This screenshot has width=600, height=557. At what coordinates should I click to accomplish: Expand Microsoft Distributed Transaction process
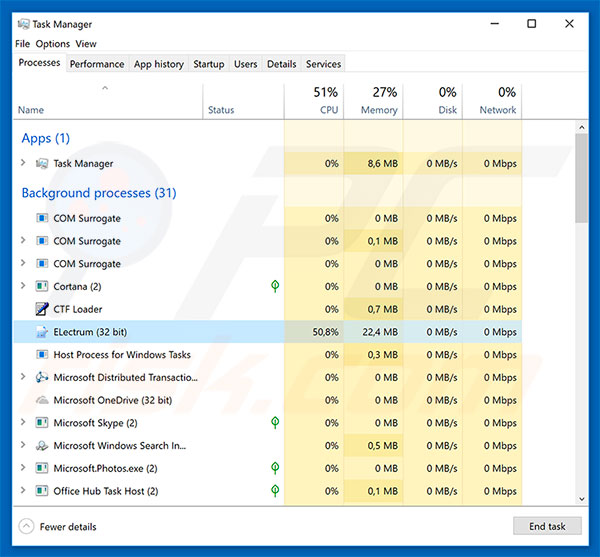coord(23,377)
